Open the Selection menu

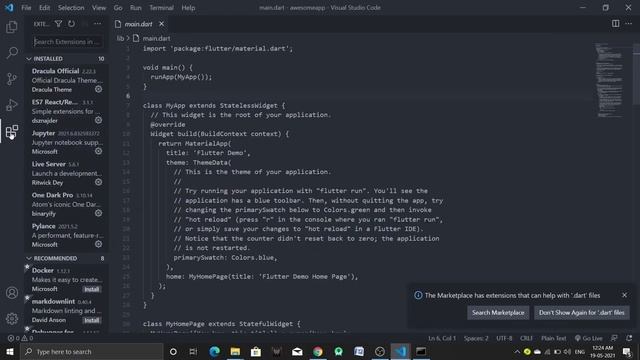coord(71,8)
